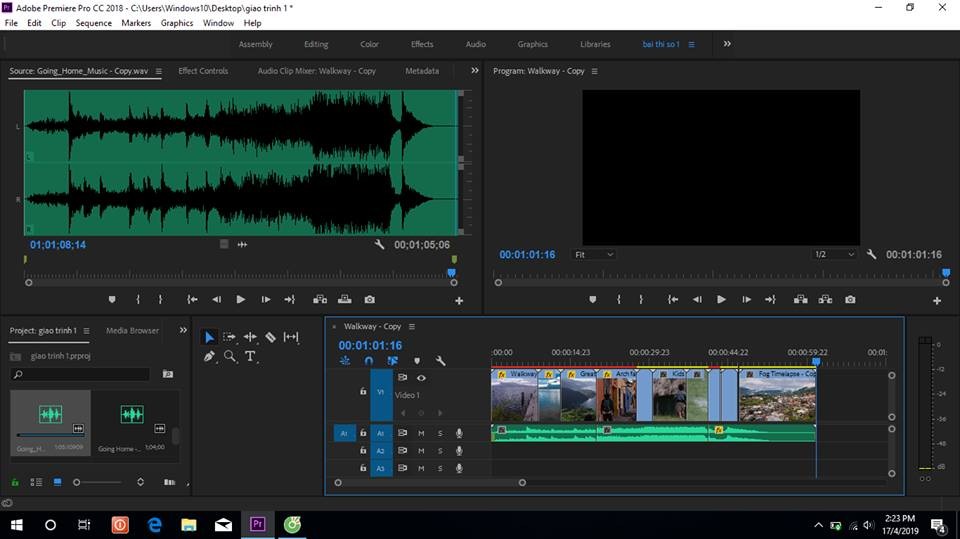This screenshot has height=539, width=960.
Task: Switch to the Metadata tab
Action: point(422,71)
